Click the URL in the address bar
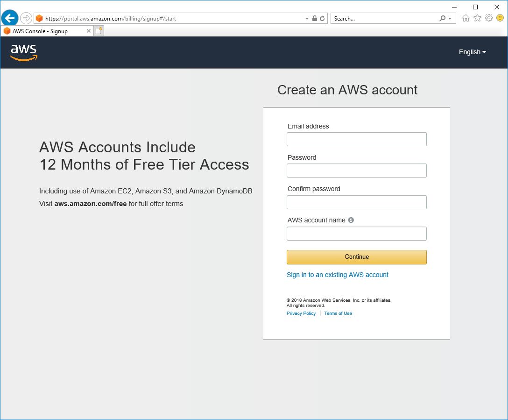The height and width of the screenshot is (420, 508). click(111, 19)
